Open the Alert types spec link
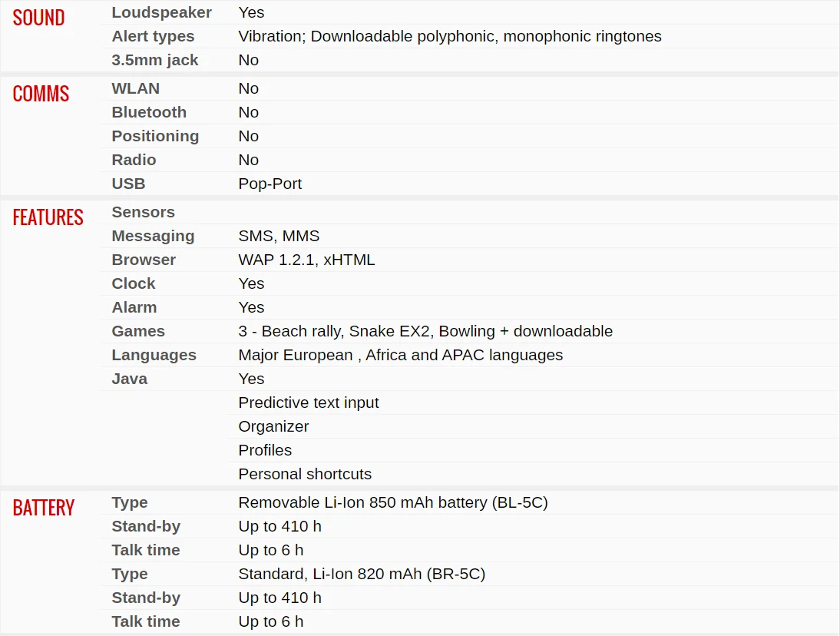This screenshot has height=636, width=840. coord(153,36)
